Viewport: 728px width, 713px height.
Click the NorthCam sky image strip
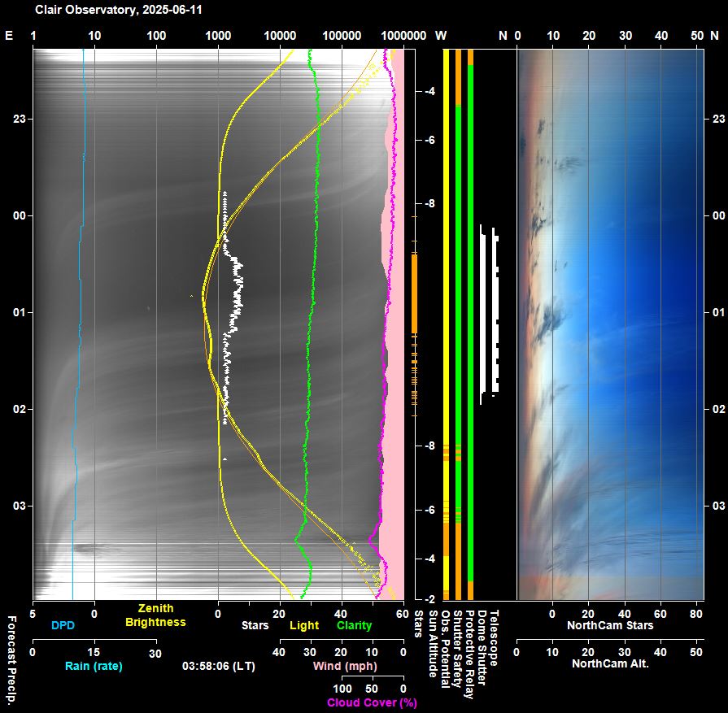610,325
